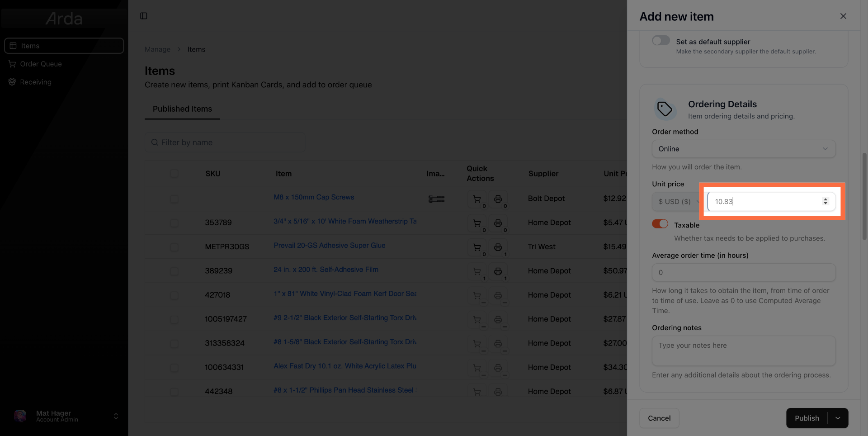Add Prevail Adhesive Super Glue to cart
868x436 pixels.
click(x=477, y=247)
